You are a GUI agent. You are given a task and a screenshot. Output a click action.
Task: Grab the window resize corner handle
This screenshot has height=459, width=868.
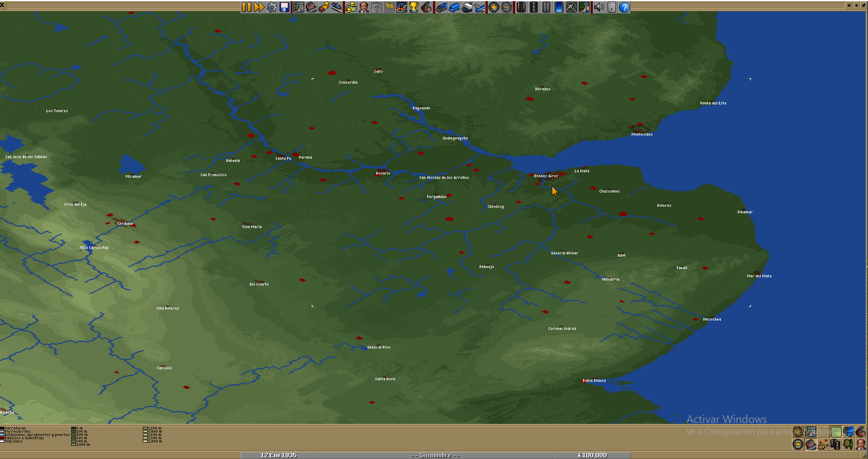[x=863, y=455]
